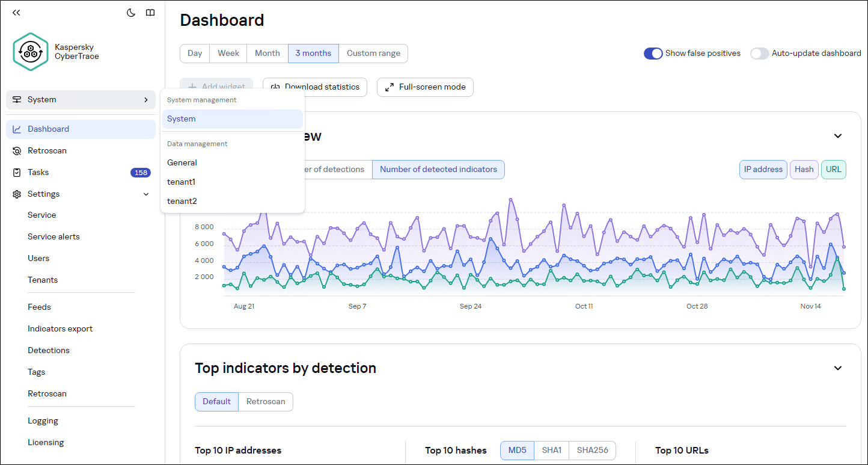868x465 pixels.
Task: Click the Download statistics chart icon
Action: pyautogui.click(x=275, y=87)
